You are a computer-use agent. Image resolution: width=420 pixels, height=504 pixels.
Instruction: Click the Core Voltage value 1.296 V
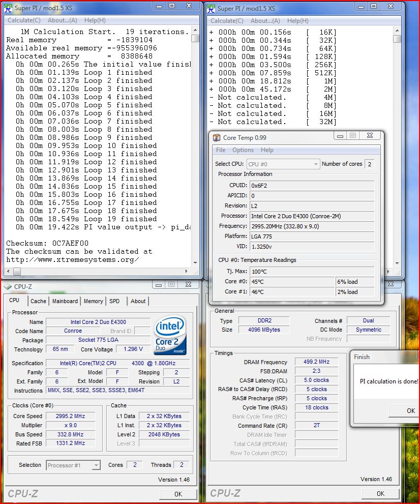coord(133,349)
